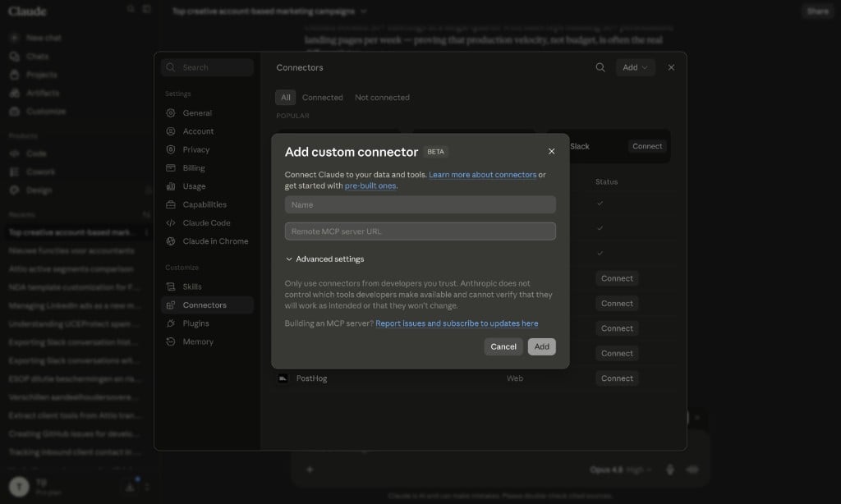Open Learn more about connectors link

(482, 174)
